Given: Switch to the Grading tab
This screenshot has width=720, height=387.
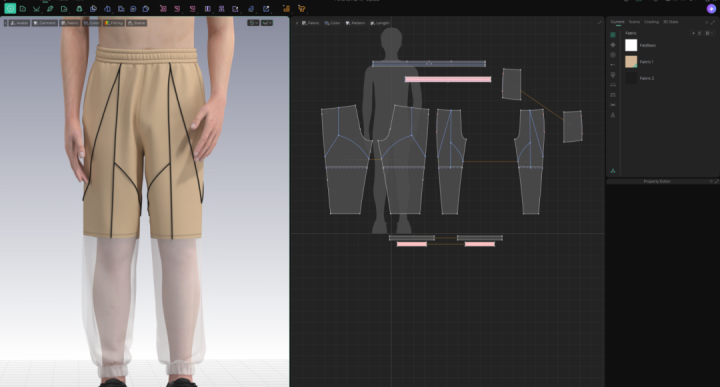Looking at the screenshot, I should point(651,22).
